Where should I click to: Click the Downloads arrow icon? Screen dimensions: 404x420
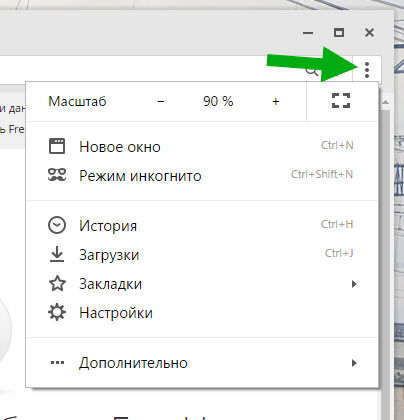click(57, 254)
